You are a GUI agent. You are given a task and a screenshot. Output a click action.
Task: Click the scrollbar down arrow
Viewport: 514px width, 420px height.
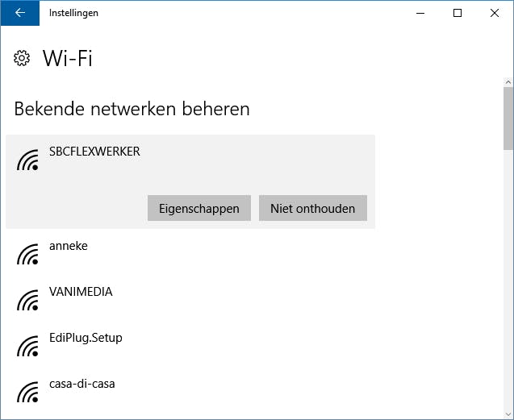pos(508,414)
